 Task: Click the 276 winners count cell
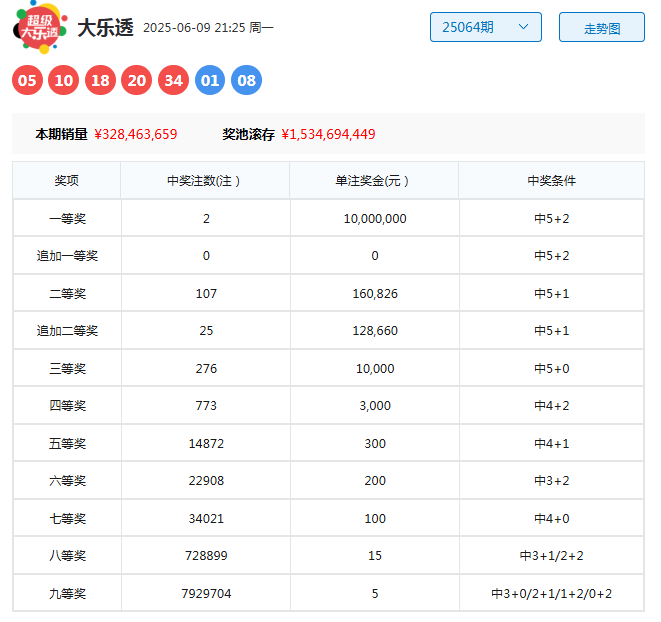coord(206,369)
